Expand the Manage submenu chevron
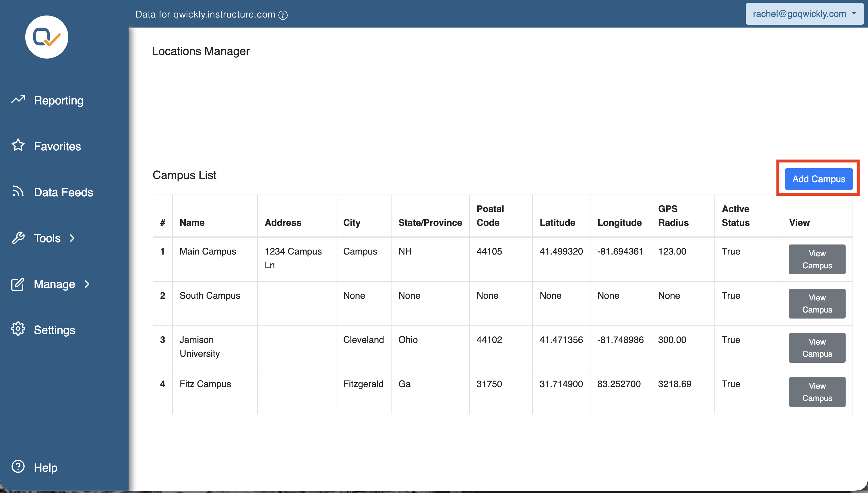 point(87,284)
